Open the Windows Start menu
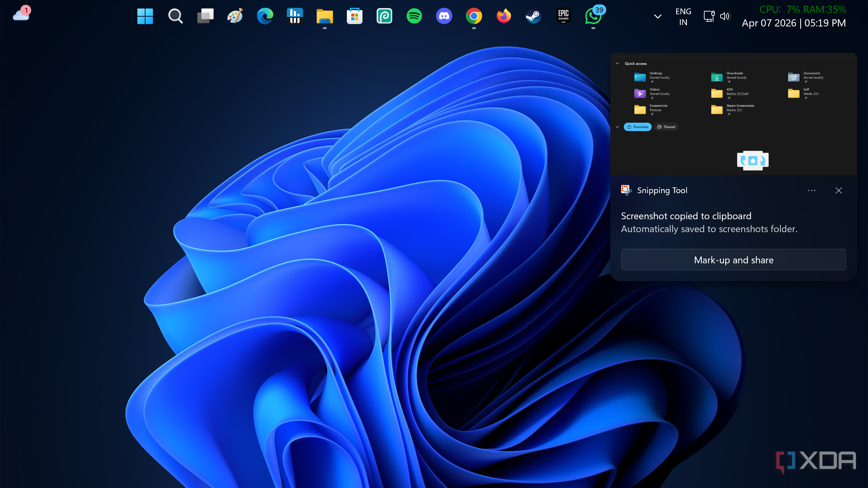The height and width of the screenshot is (488, 868). [145, 16]
